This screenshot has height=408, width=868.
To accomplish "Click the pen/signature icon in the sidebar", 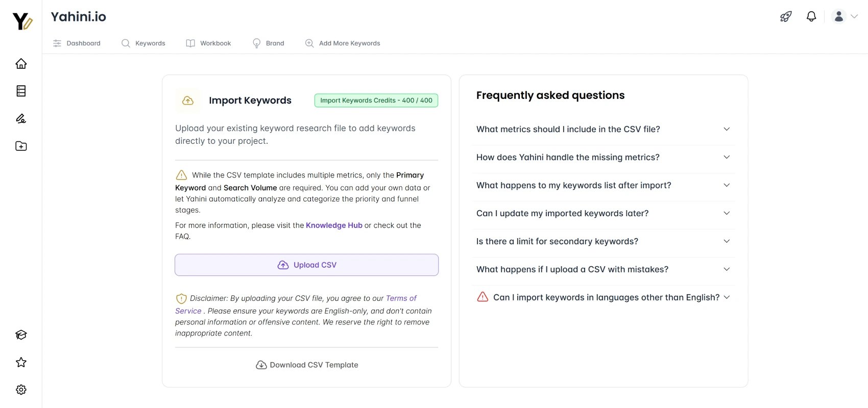I will (x=20, y=118).
